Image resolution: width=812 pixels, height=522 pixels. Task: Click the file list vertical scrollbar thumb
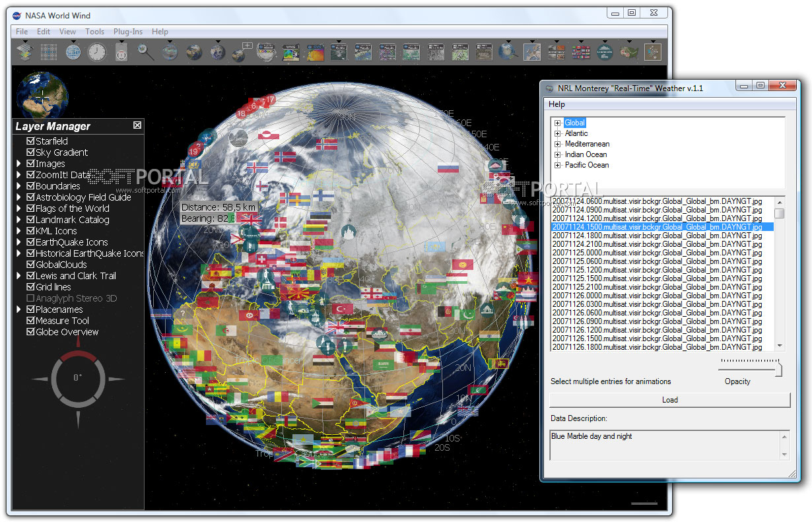click(x=780, y=213)
